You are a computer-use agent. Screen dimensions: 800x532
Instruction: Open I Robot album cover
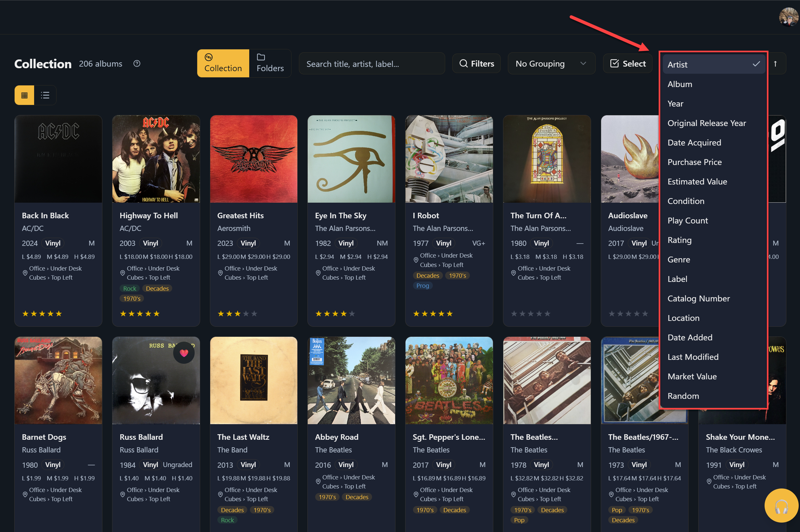pos(449,159)
